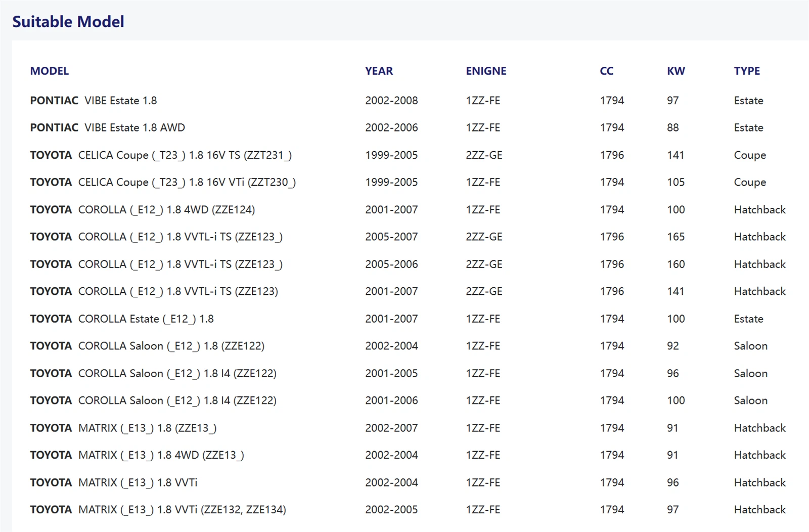Viewport: 809px width, 532px height.
Task: Click year range 2001-2005
Action: (x=391, y=374)
